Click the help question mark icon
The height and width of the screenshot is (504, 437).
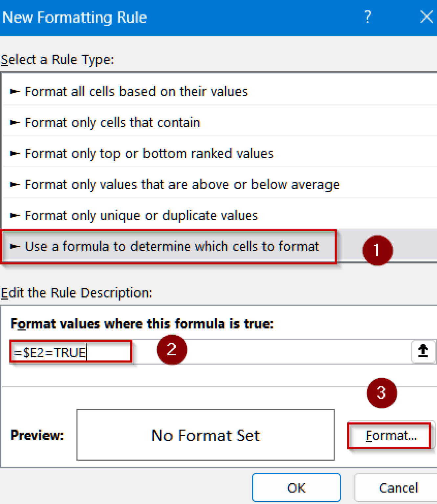tap(367, 17)
